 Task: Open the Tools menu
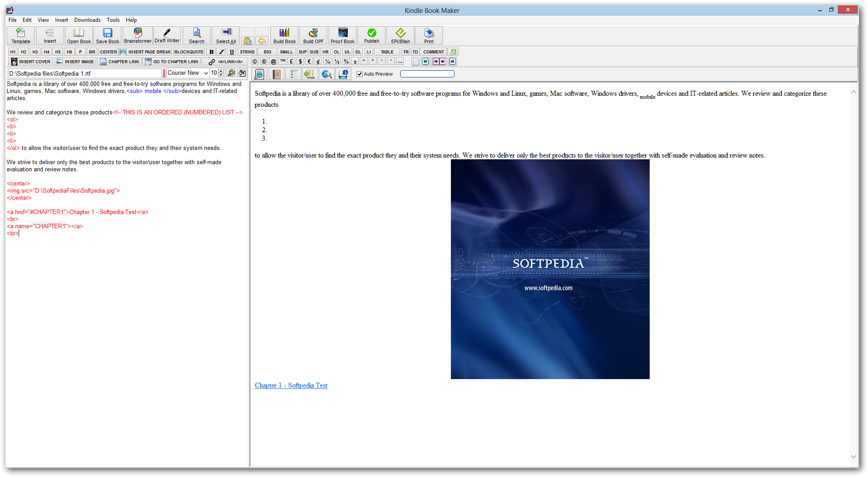click(x=113, y=20)
